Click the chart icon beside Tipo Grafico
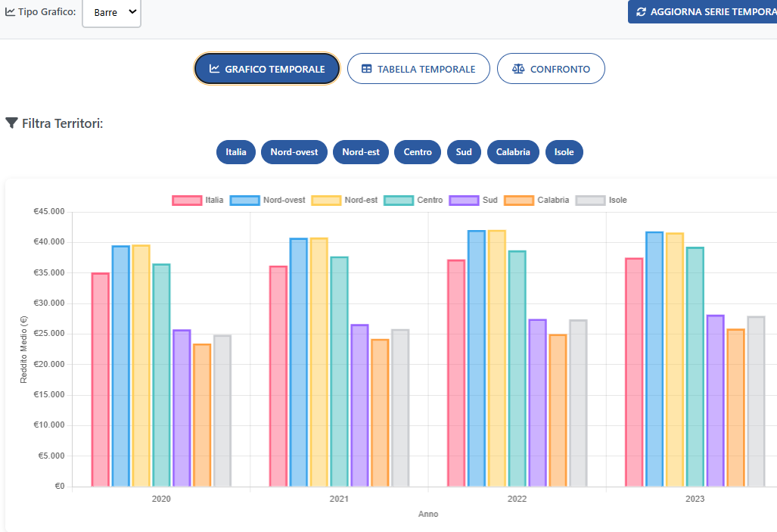Screen dimensions: 777x532 pos(10,12)
